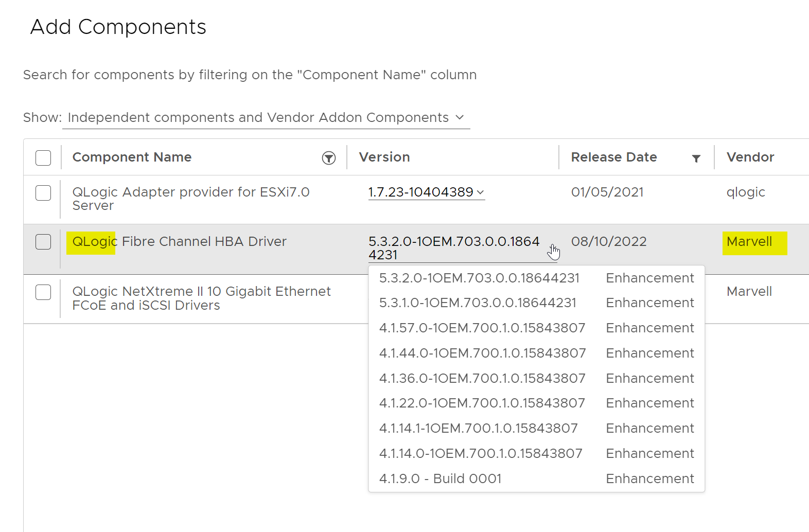Check QLogic NetXtreme II 10 Gigabit Ethernet row

43,292
